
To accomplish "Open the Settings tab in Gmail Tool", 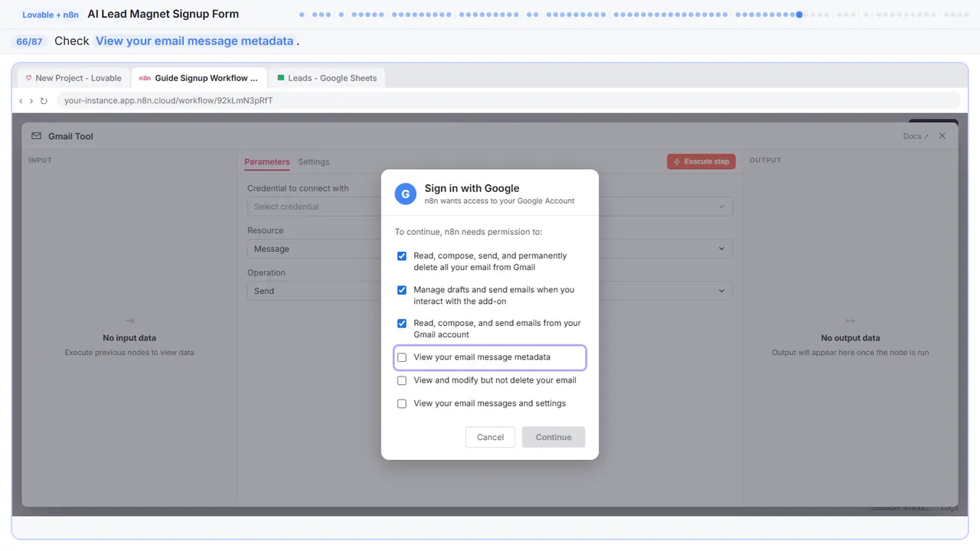I will (314, 162).
